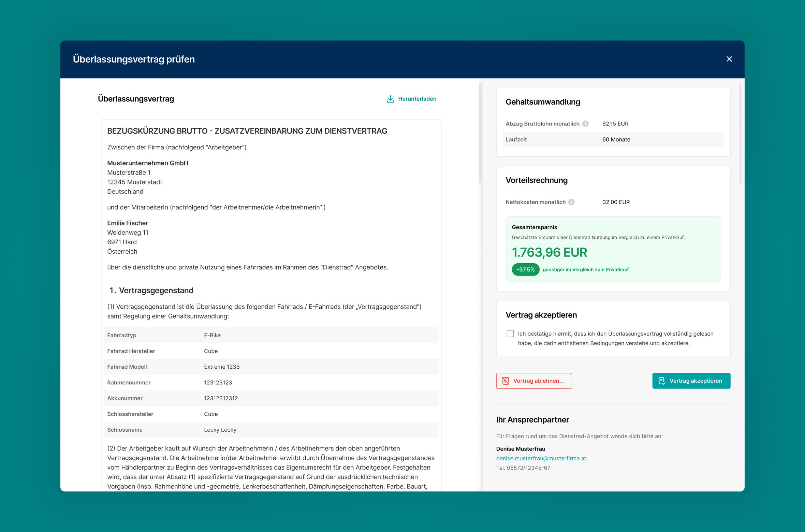The height and width of the screenshot is (532, 805).
Task: Close the Überlassungsvertrag prüfen dialog
Action: click(x=729, y=59)
